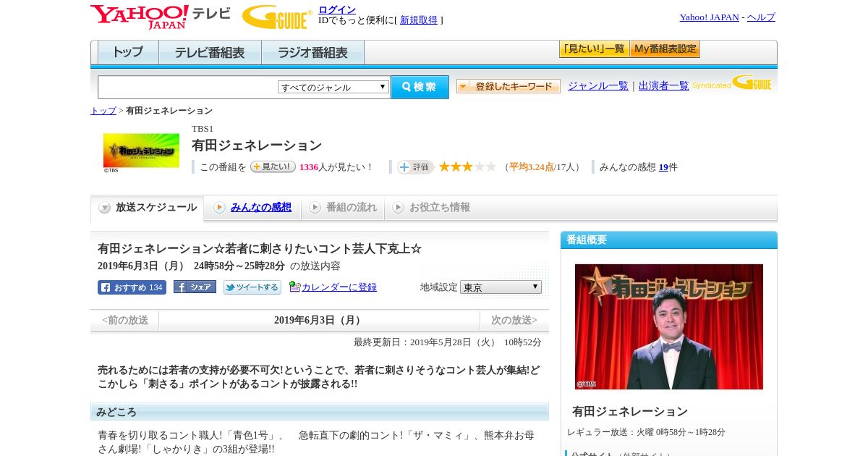Switch to the トップ tab
This screenshot has width=868, height=456.
[x=128, y=53]
